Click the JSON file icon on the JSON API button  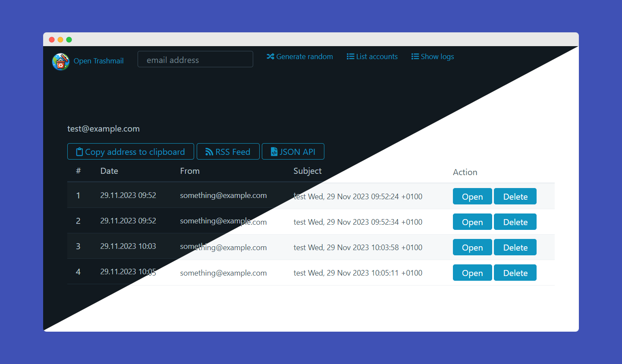[x=274, y=151]
